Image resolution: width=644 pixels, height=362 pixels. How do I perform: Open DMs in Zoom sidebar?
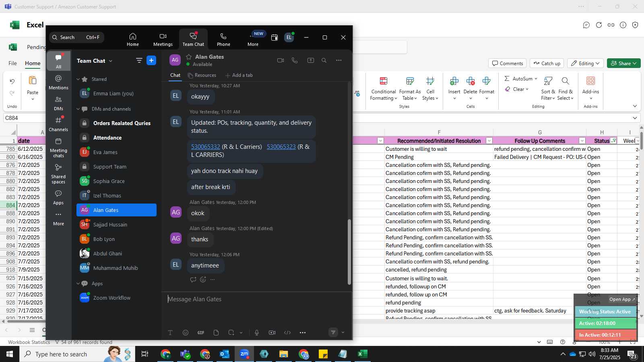(58, 103)
